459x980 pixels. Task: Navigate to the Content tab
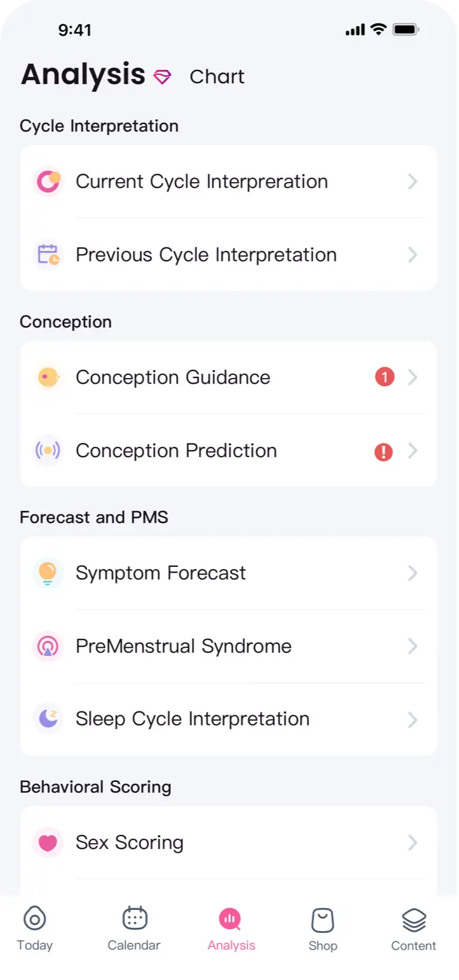[x=414, y=929]
